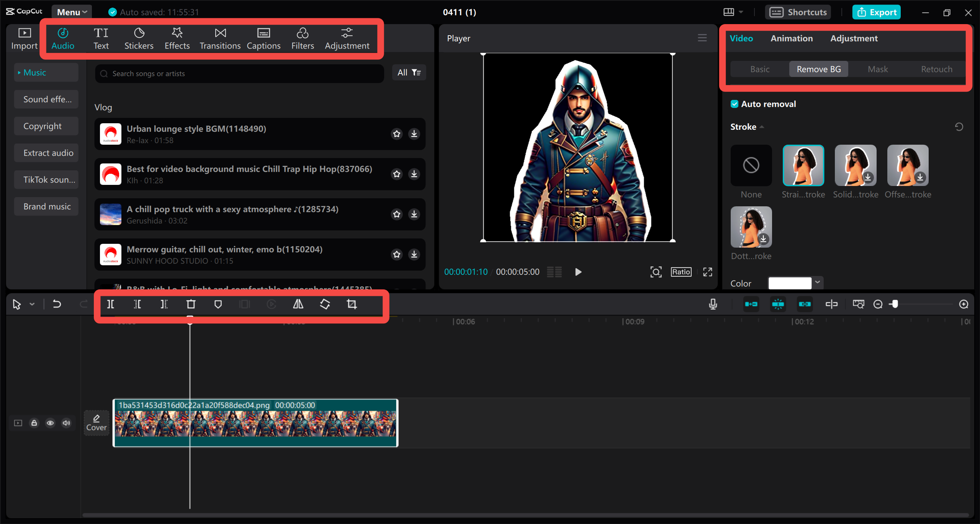The height and width of the screenshot is (524, 980).
Task: Delete the selected clip using the trash icon
Action: (x=190, y=304)
